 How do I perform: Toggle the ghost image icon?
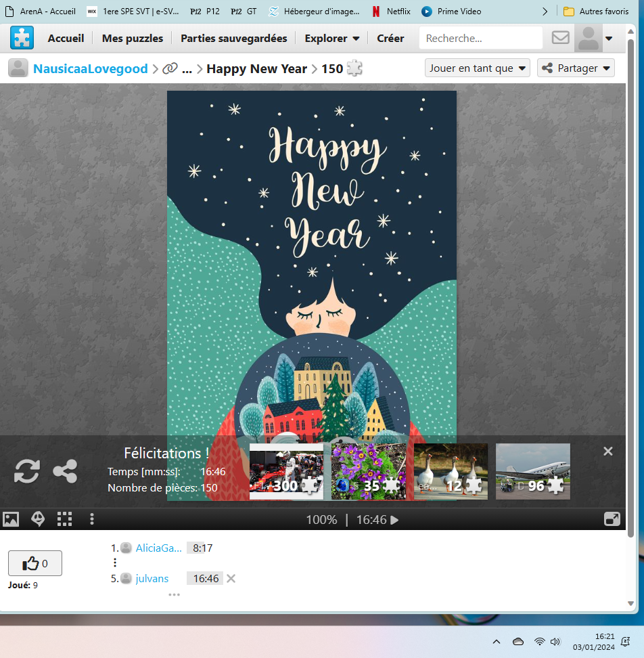point(38,519)
